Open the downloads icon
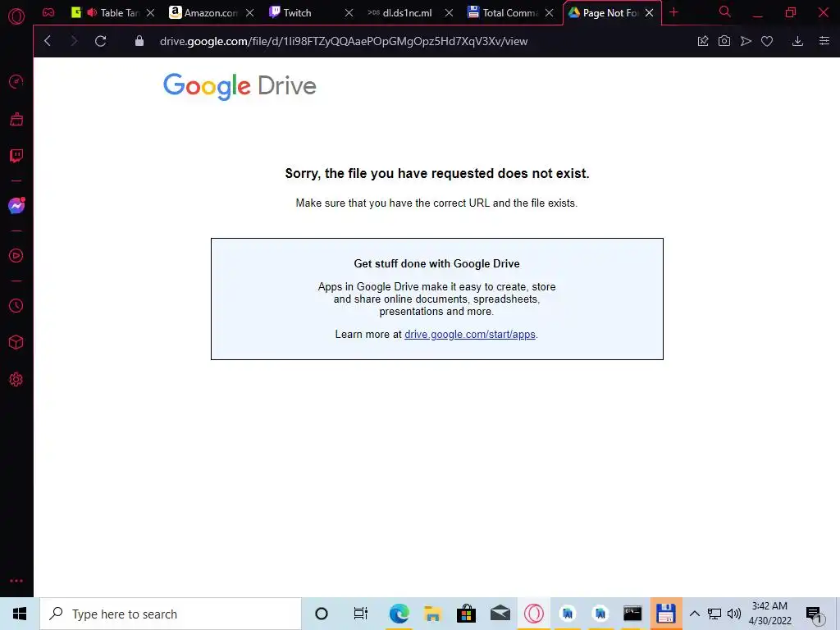This screenshot has height=630, width=840. click(797, 41)
